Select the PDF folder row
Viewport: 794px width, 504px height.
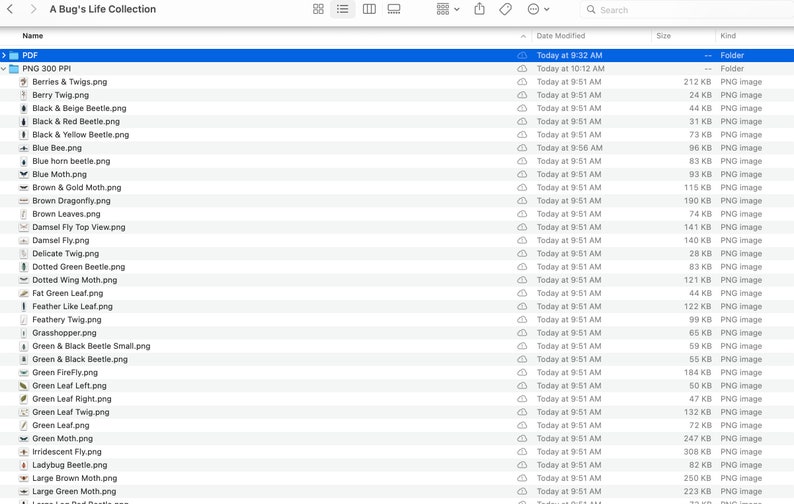click(x=397, y=55)
